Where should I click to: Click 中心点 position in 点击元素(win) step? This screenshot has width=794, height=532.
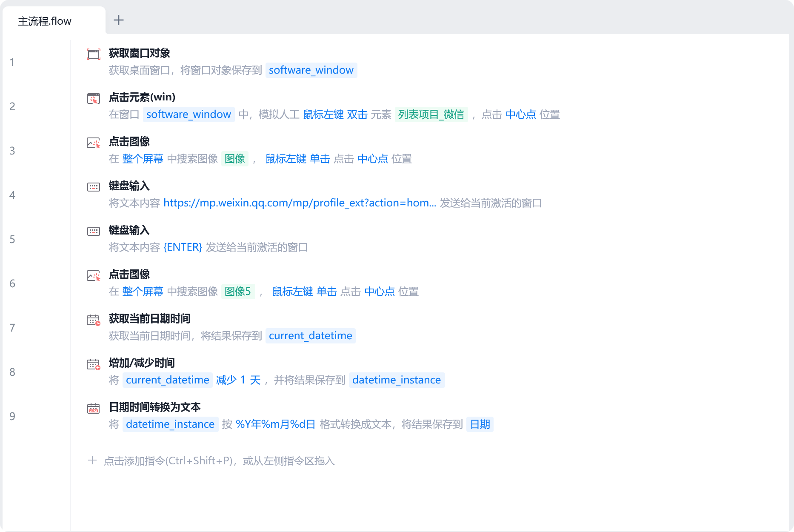pyautogui.click(x=521, y=114)
